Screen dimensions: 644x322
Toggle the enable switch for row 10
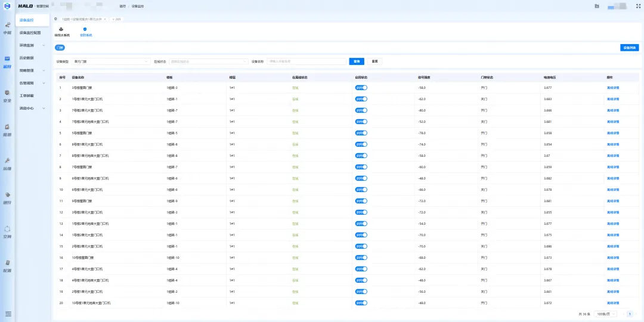click(361, 190)
